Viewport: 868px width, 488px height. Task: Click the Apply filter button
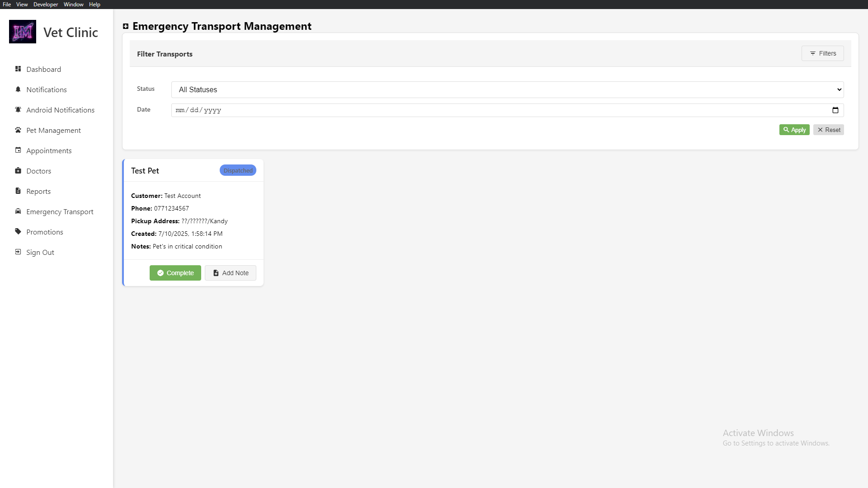point(794,130)
